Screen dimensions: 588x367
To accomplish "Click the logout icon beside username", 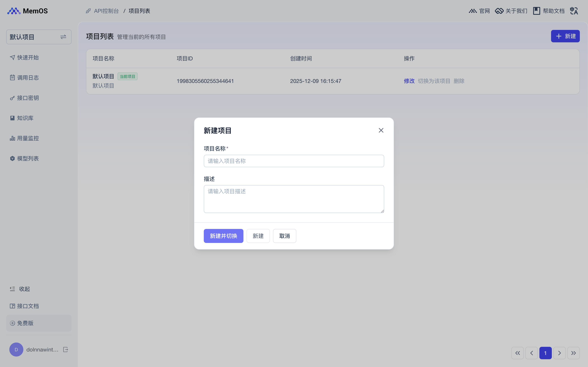I will tap(66, 350).
